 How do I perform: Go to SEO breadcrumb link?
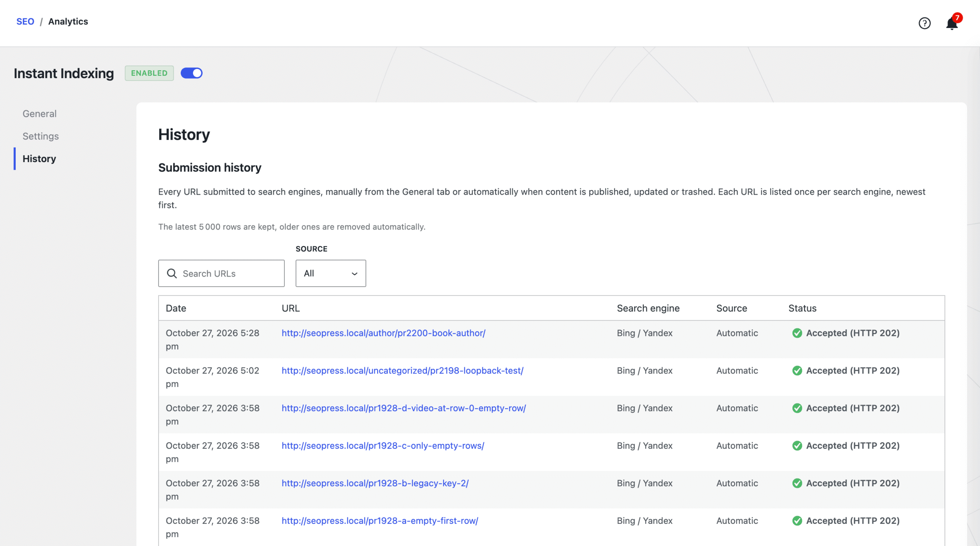point(25,21)
